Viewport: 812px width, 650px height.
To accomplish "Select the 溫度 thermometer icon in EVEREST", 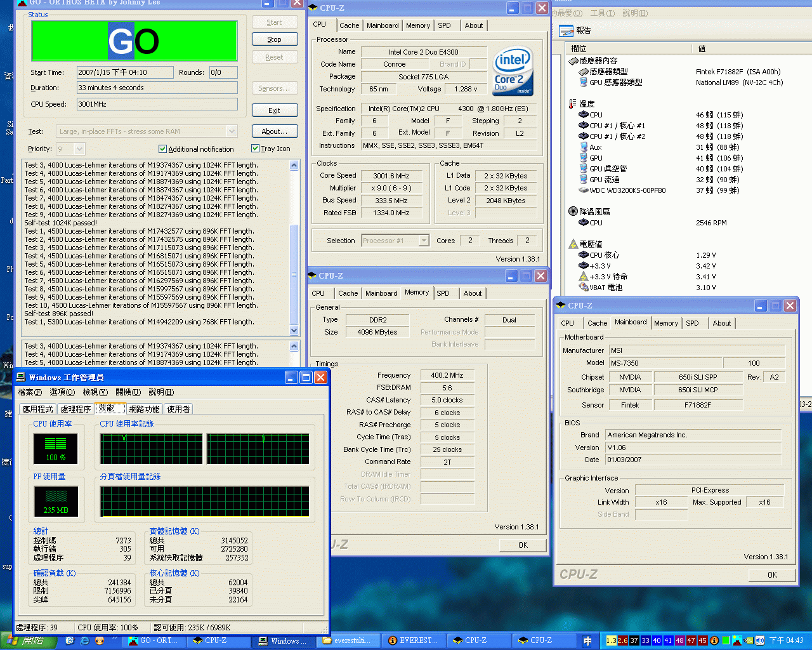I will tap(572, 103).
